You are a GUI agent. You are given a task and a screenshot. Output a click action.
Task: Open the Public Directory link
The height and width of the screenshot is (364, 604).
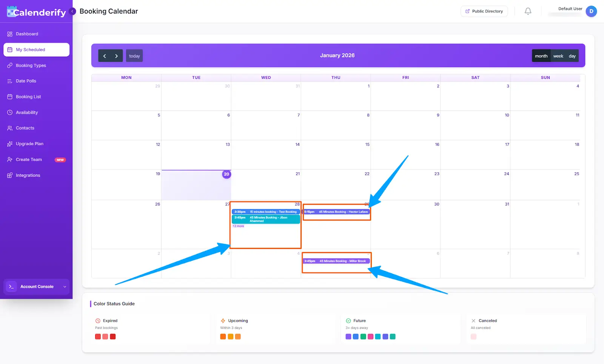pos(484,11)
